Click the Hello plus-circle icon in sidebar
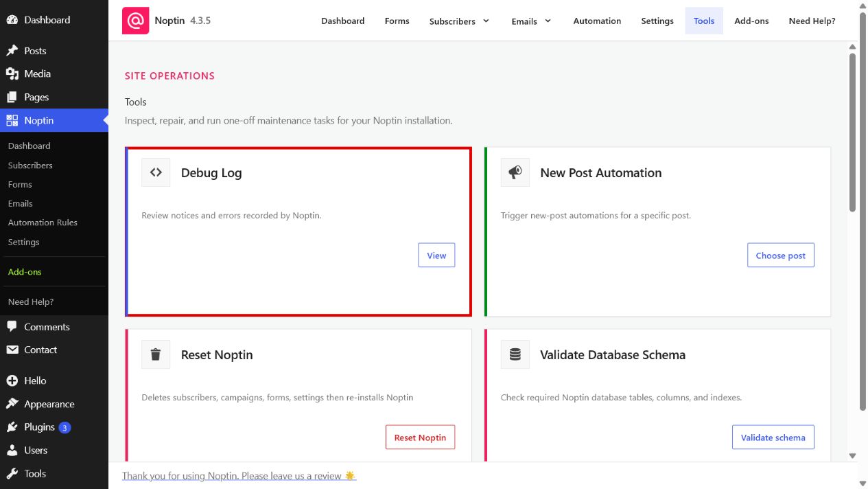Screen dimensions: 868x489 click(x=12, y=380)
